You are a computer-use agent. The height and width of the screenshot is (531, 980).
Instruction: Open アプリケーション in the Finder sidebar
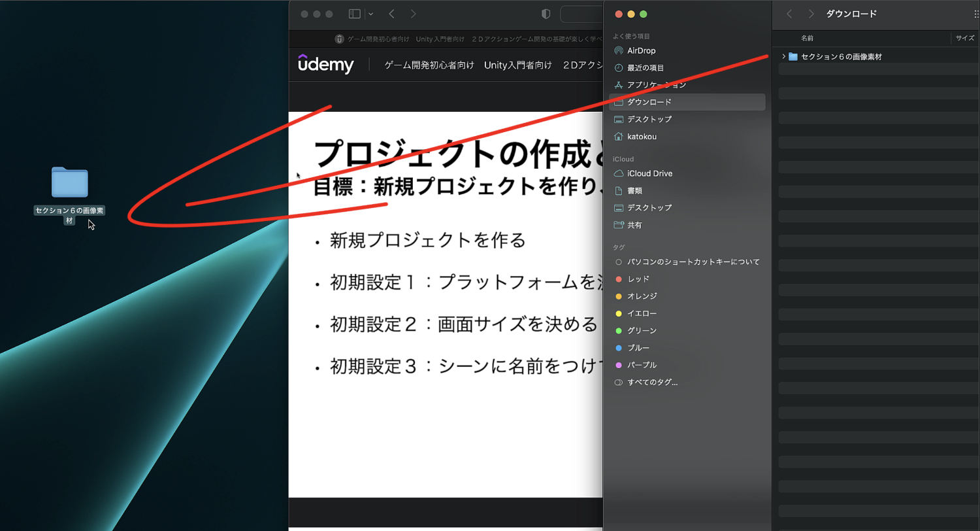click(687, 85)
